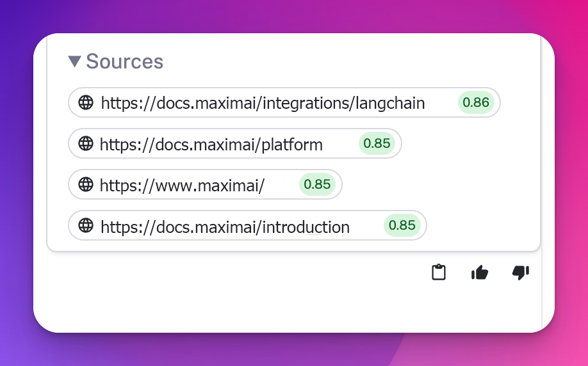Dislike the answer with the thumbs down icon
Screen dimensions: 588x366
pyautogui.click(x=520, y=273)
